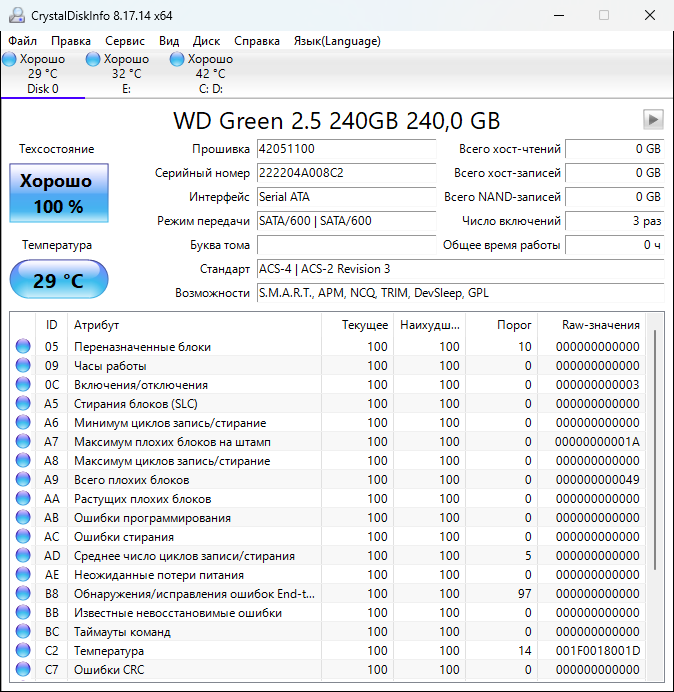Click status icon for attribute AD

pyautogui.click(x=23, y=555)
